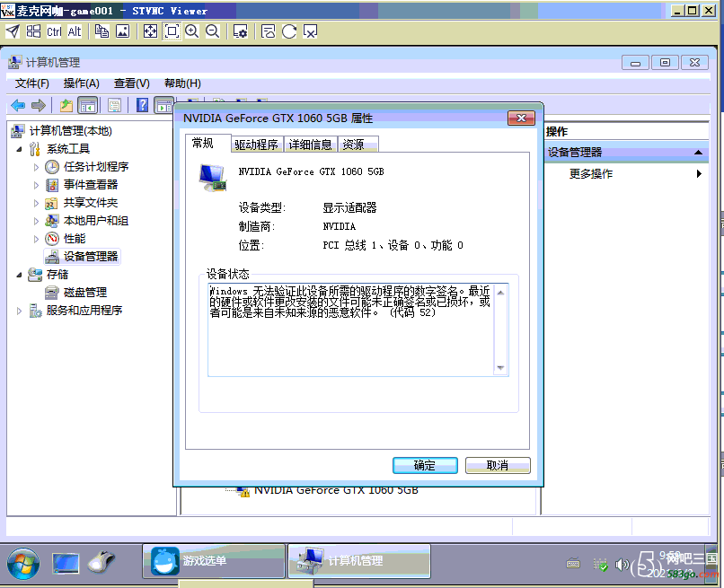Toggle show/hide action pane icon
The image size is (724, 588).
click(163, 106)
